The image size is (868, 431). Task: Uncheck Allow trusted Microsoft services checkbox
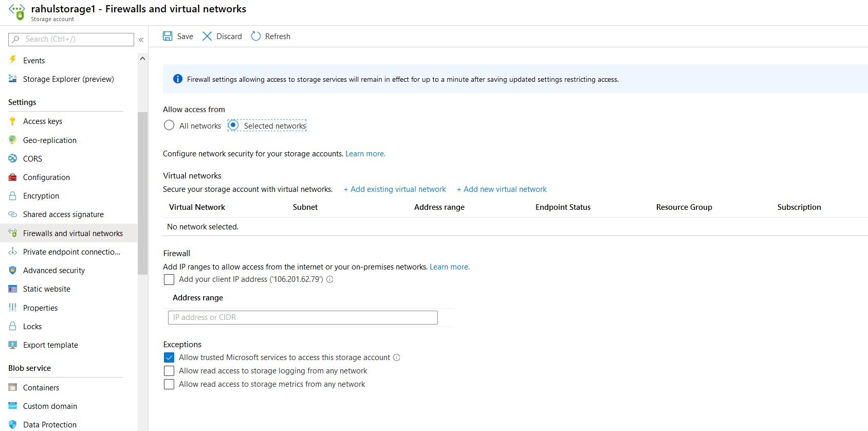click(x=169, y=357)
